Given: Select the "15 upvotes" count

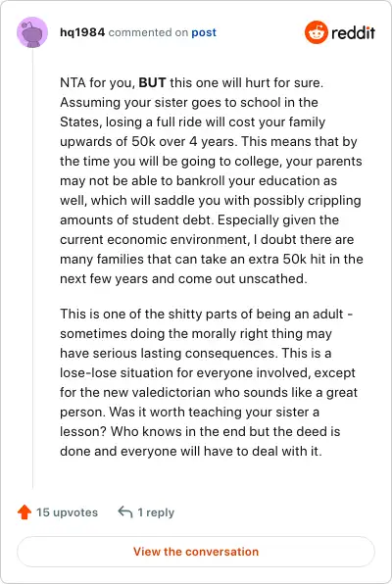Looking at the screenshot, I should pos(67,512).
